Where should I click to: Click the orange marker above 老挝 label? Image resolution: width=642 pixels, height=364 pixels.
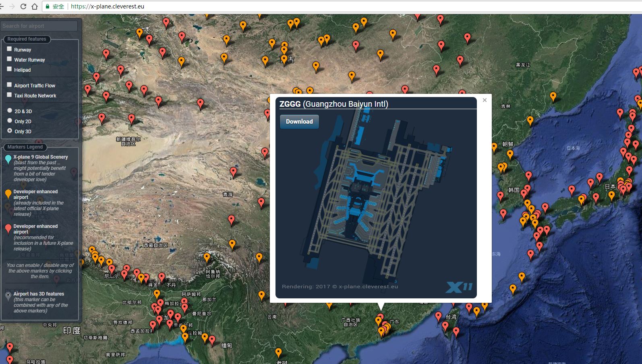pyautogui.click(x=278, y=353)
